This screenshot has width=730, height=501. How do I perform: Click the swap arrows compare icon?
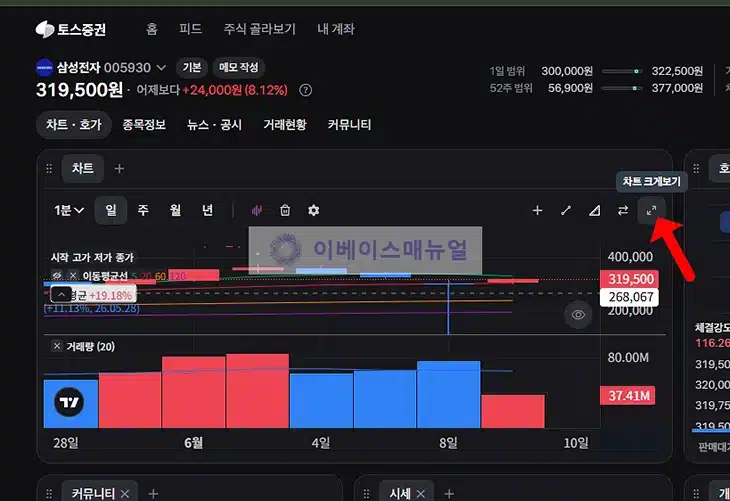(623, 210)
